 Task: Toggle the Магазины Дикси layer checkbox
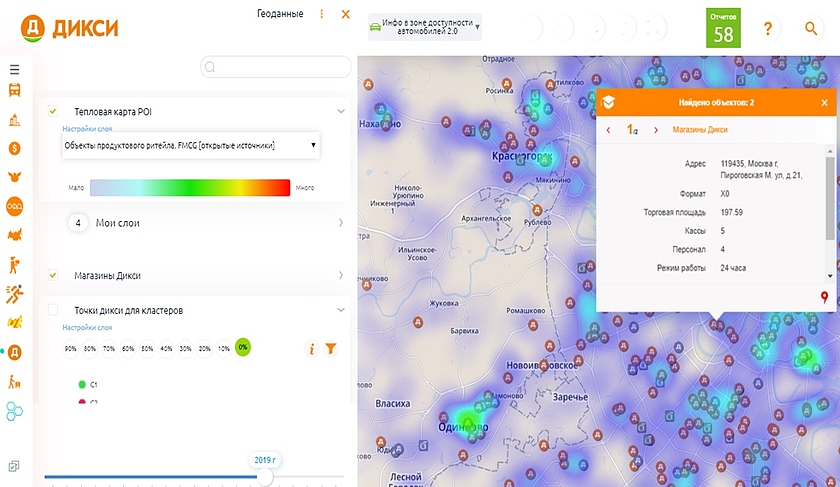[x=53, y=275]
